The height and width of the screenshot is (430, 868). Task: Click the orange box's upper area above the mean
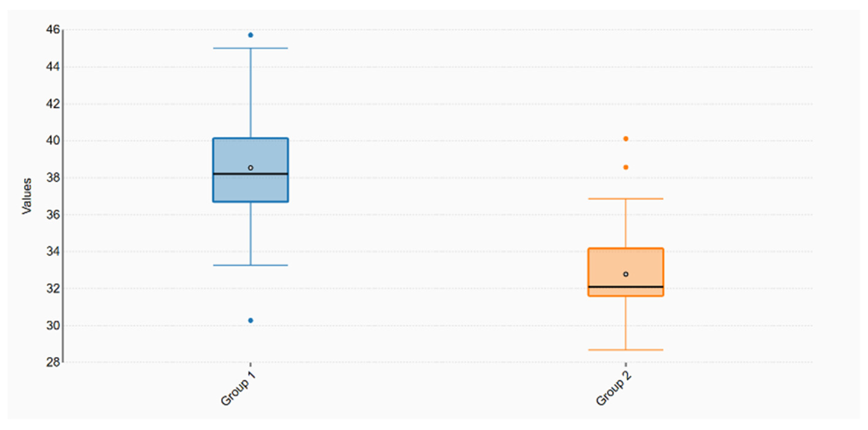[x=626, y=260]
